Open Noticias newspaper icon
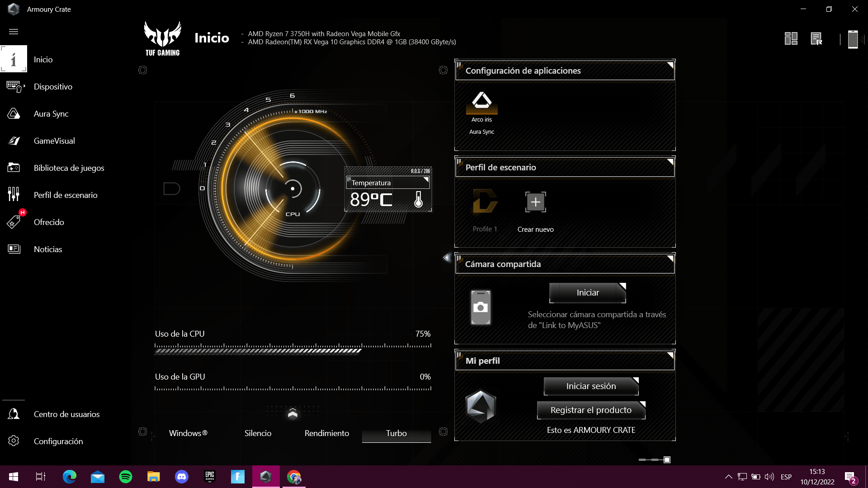The image size is (868, 488). [x=14, y=249]
